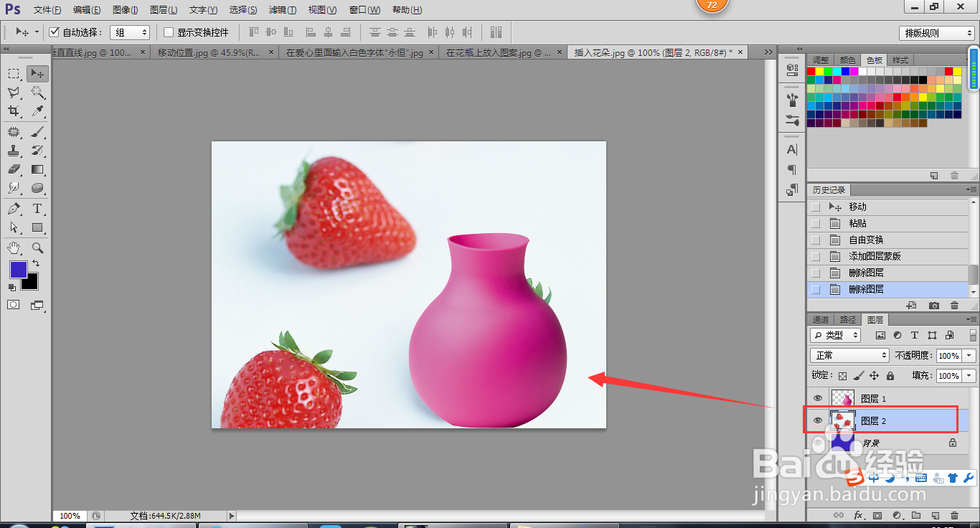Reset to default black and white colors
This screenshot has width=980, height=528.
pos(12,287)
